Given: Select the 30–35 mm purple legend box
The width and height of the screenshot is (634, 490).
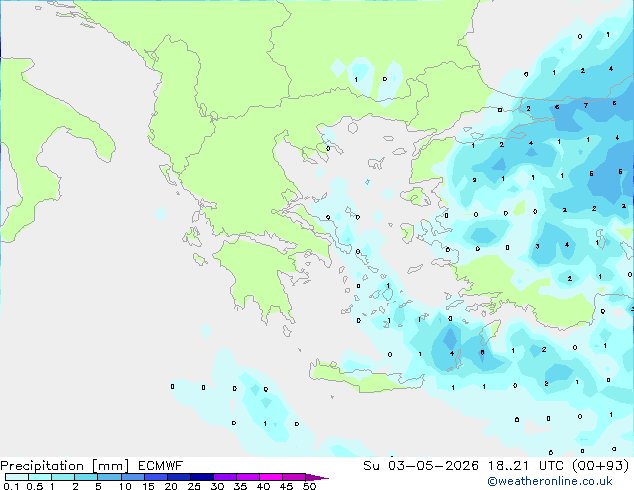Looking at the screenshot, I should coord(225,477).
